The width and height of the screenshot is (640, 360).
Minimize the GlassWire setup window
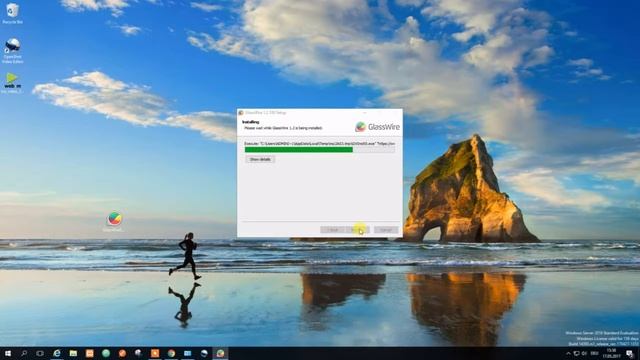pyautogui.click(x=364, y=113)
